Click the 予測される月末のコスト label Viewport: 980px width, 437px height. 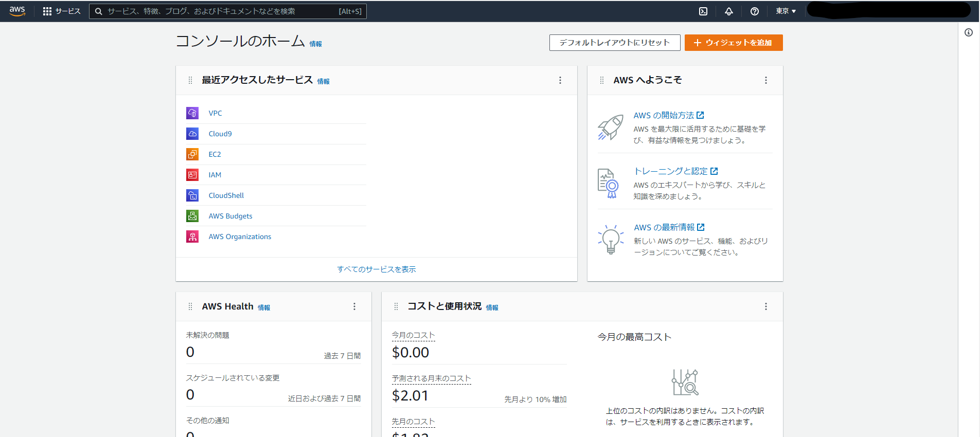pyautogui.click(x=432, y=378)
